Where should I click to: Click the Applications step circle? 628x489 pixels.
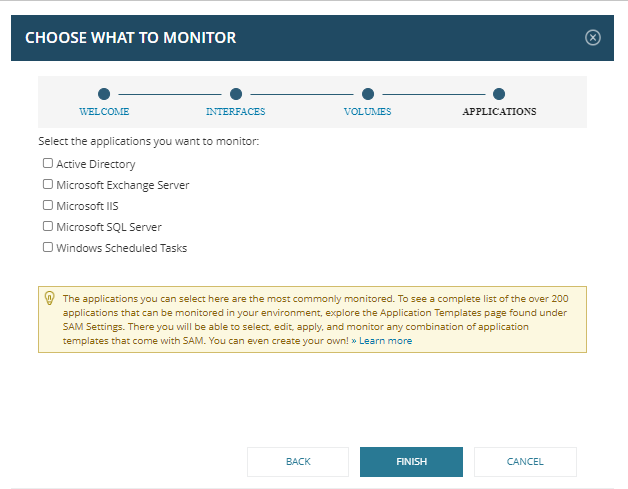click(x=499, y=94)
